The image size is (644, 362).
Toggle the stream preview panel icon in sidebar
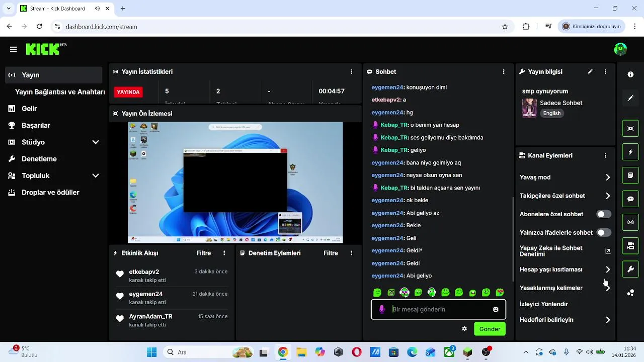(x=630, y=128)
